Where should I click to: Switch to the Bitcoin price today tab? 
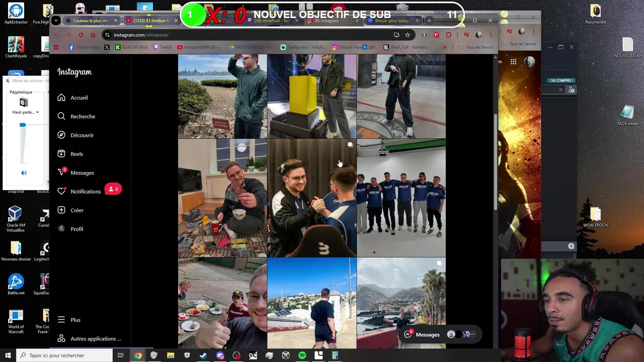point(392,21)
